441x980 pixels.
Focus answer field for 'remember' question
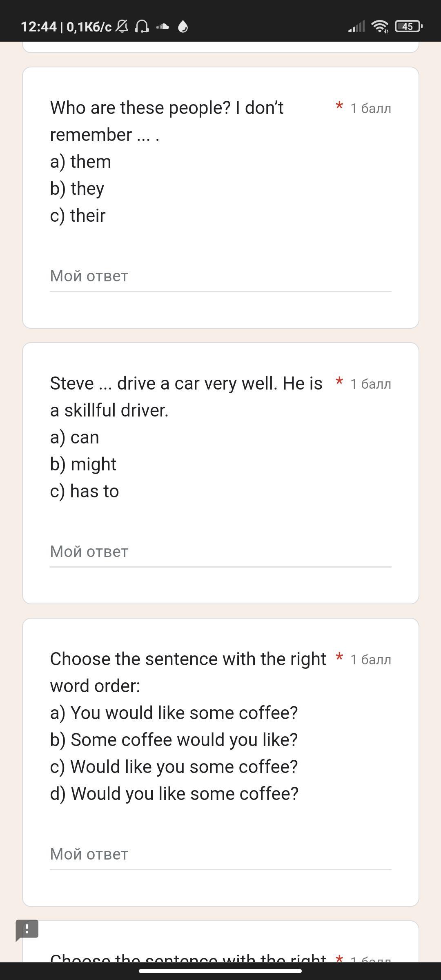point(220,276)
